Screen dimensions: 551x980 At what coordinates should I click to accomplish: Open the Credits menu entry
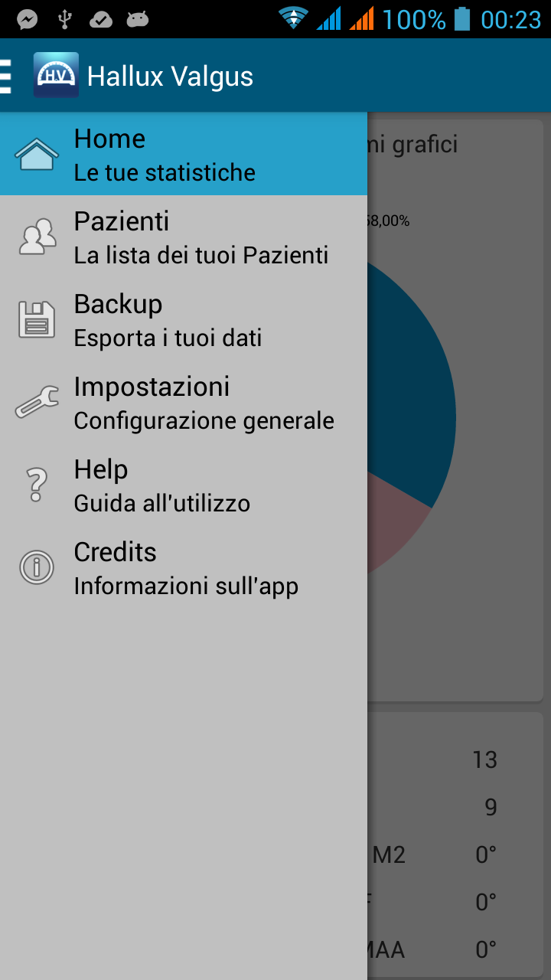[x=115, y=552]
